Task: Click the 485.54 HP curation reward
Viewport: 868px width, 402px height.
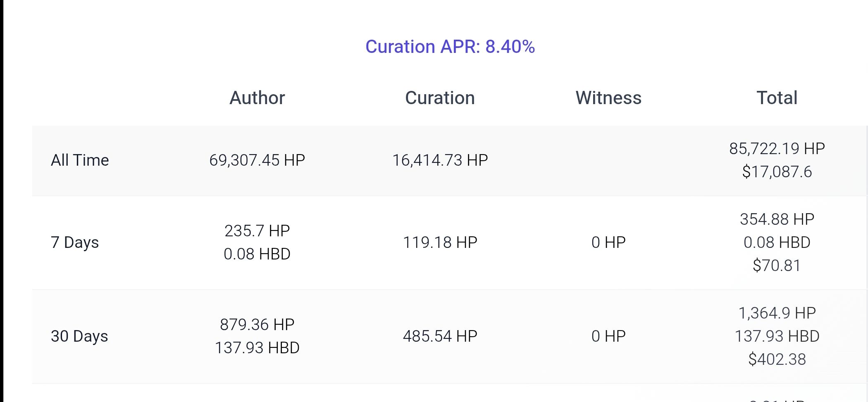Action: coord(440,336)
